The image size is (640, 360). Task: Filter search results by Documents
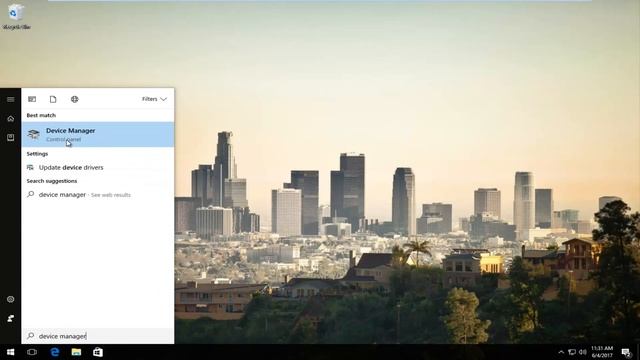[53, 99]
